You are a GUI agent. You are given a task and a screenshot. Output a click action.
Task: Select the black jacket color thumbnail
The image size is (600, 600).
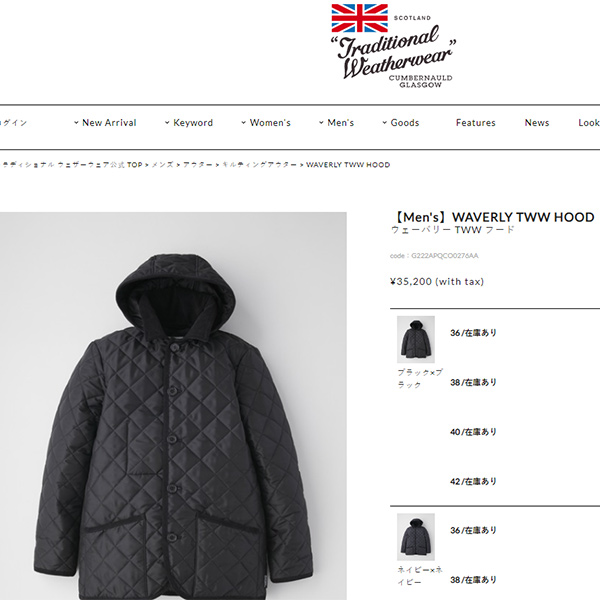[416, 339]
